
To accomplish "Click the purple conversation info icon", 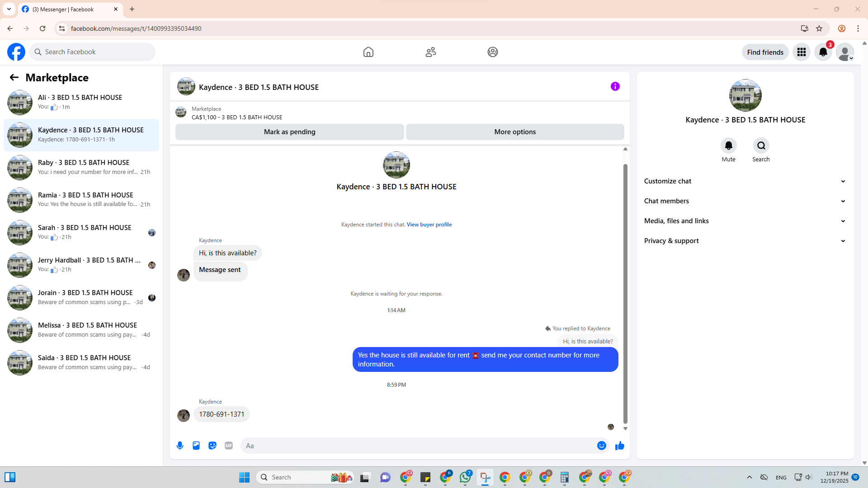I will click(615, 86).
